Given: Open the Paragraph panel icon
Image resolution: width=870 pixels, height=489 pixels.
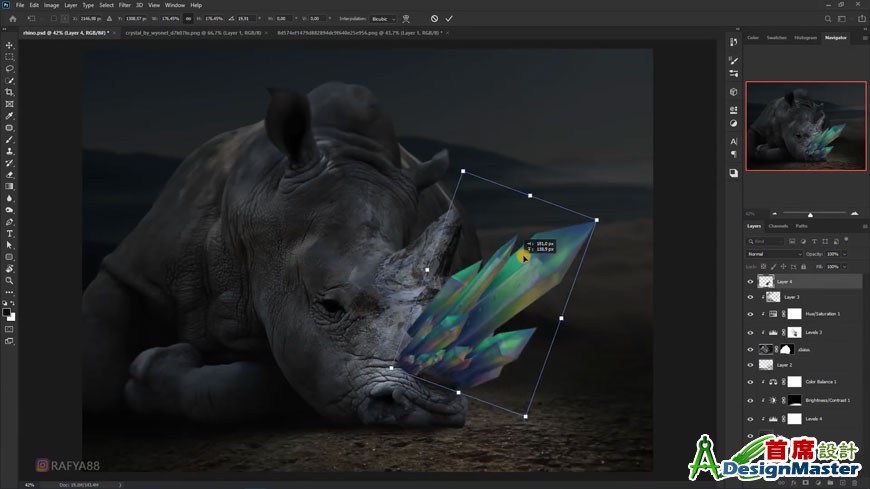Looking at the screenshot, I should pyautogui.click(x=734, y=154).
